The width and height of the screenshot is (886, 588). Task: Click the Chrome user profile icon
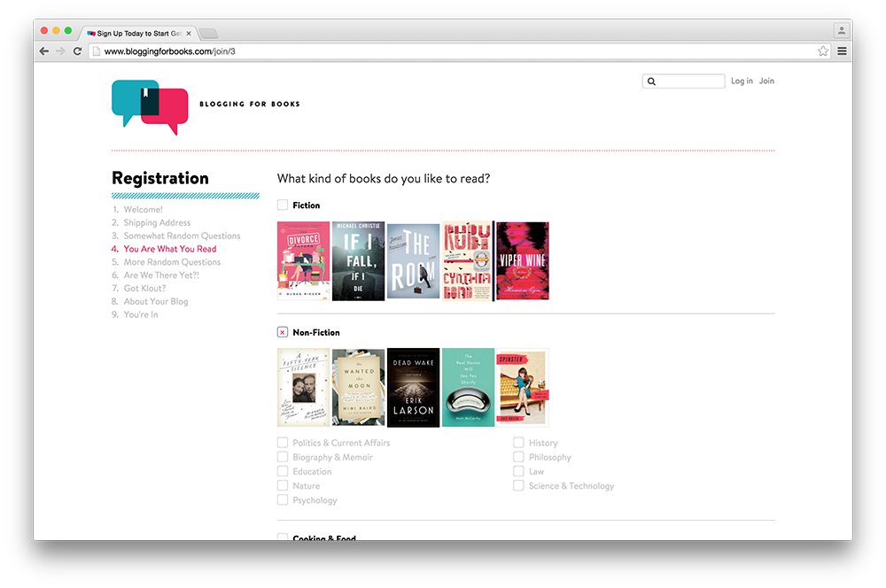839,31
